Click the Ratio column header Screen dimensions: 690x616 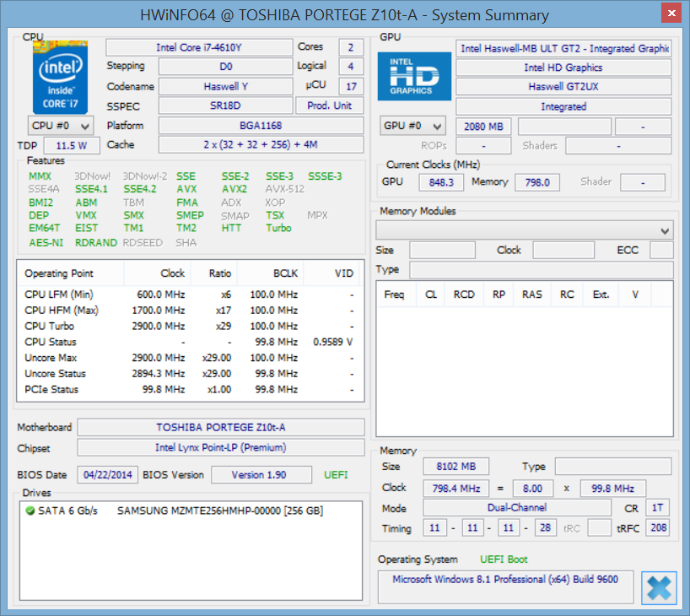pos(214,273)
